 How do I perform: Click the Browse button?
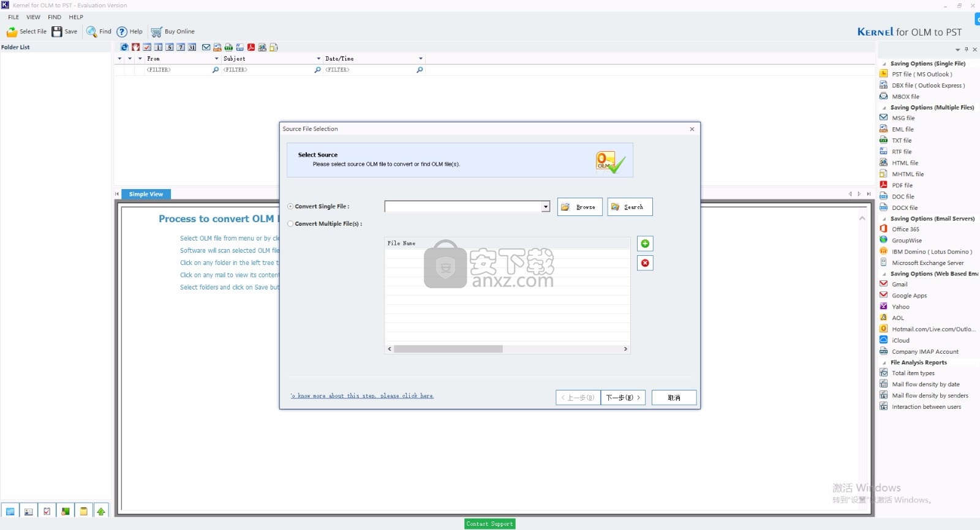click(x=580, y=207)
